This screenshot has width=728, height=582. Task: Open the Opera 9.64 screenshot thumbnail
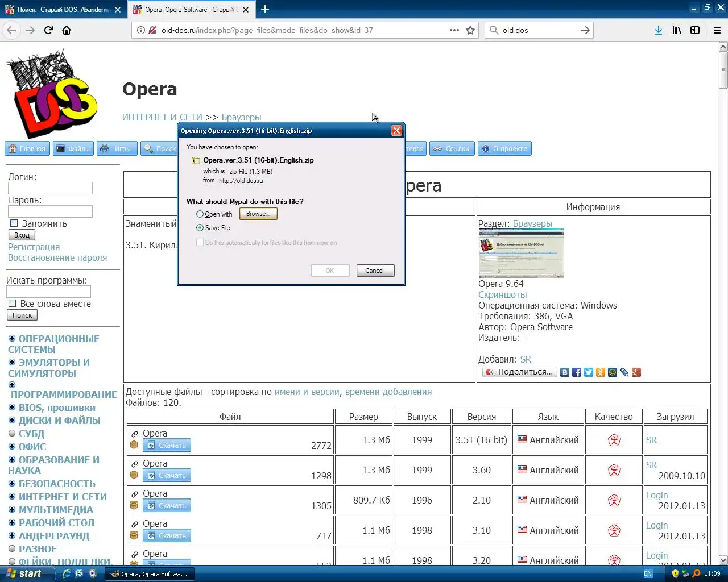(521, 253)
